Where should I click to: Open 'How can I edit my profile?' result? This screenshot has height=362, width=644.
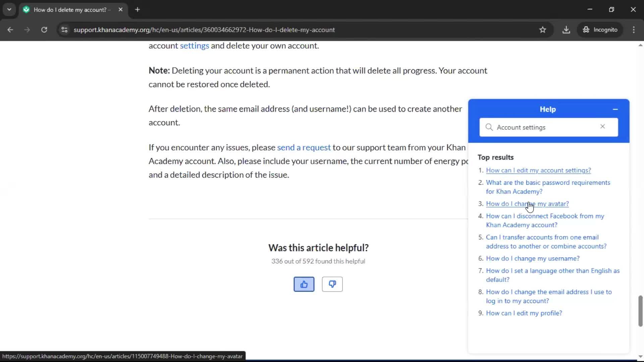(524, 313)
